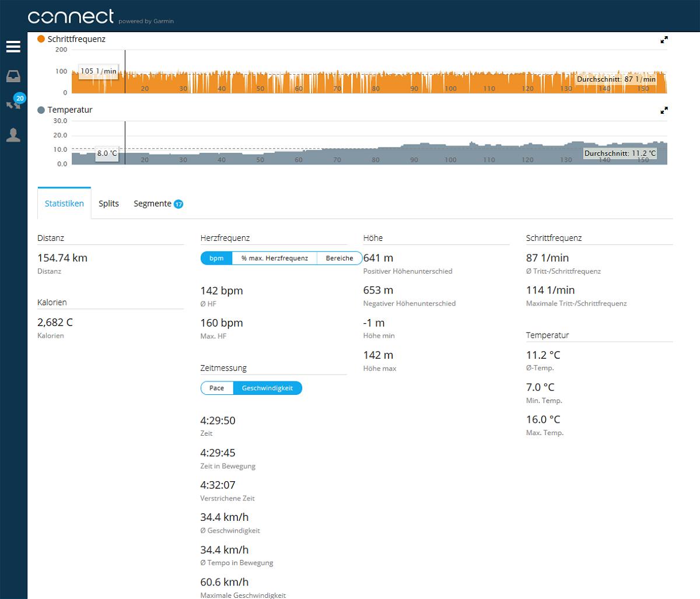Click the Segmente count badge 17
The width and height of the screenshot is (700, 599).
178,204
